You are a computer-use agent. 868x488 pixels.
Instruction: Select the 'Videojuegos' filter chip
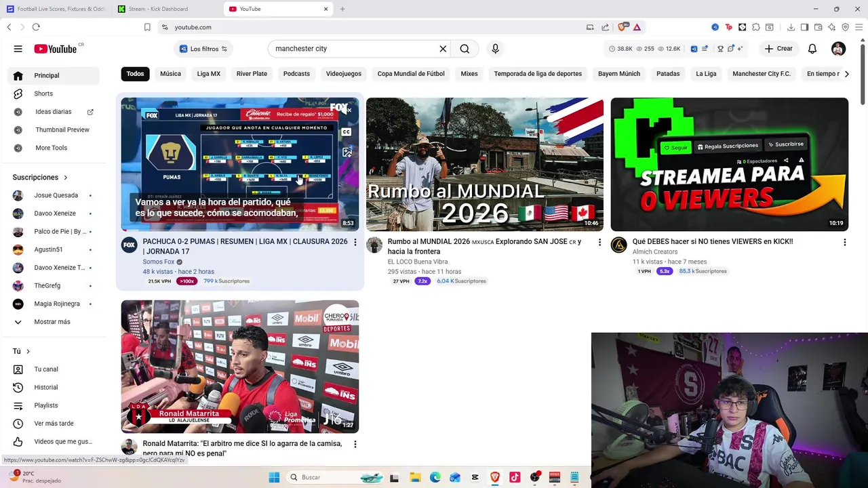coord(344,74)
